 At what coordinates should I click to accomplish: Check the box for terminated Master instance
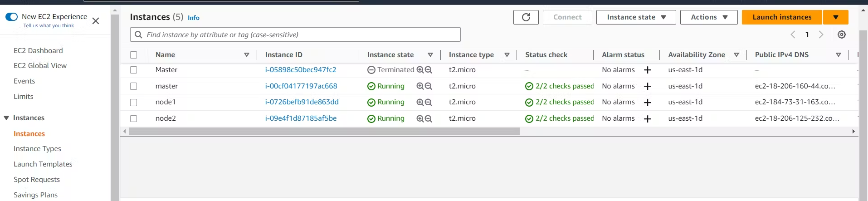coord(133,70)
